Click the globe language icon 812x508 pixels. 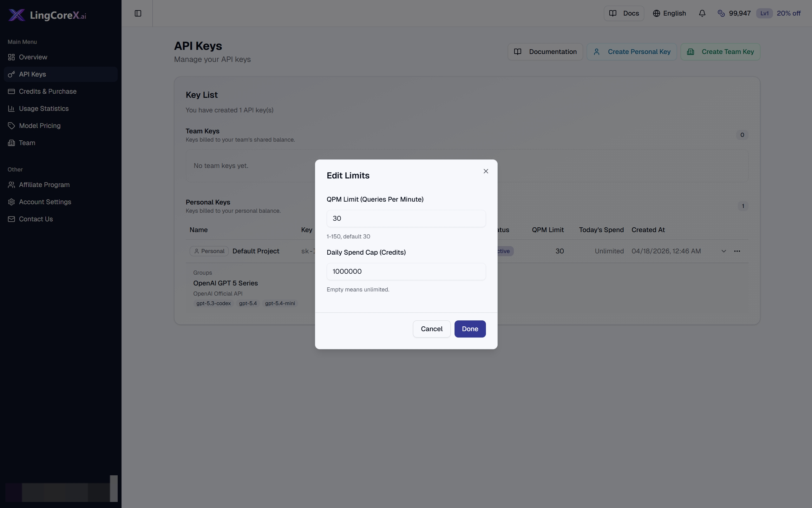pyautogui.click(x=656, y=13)
